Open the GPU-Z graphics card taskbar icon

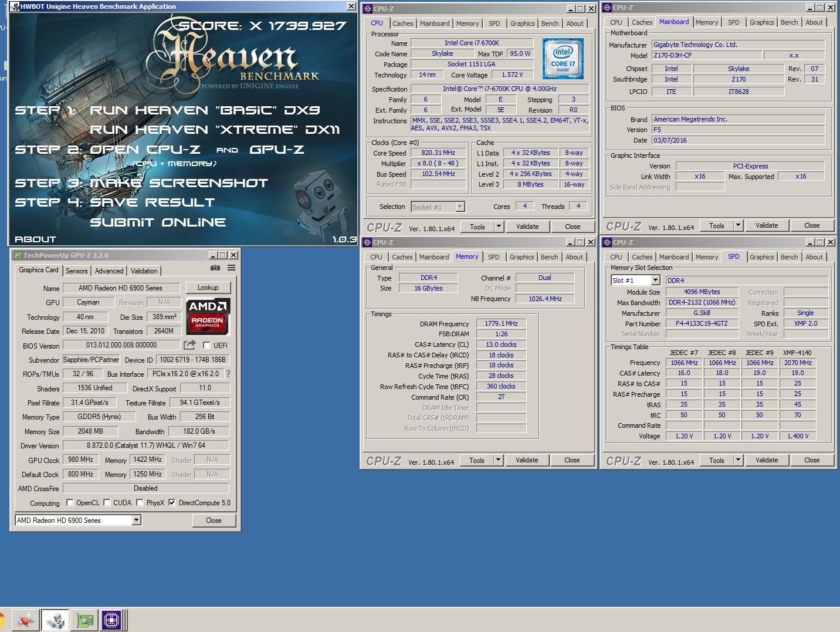pos(84,620)
